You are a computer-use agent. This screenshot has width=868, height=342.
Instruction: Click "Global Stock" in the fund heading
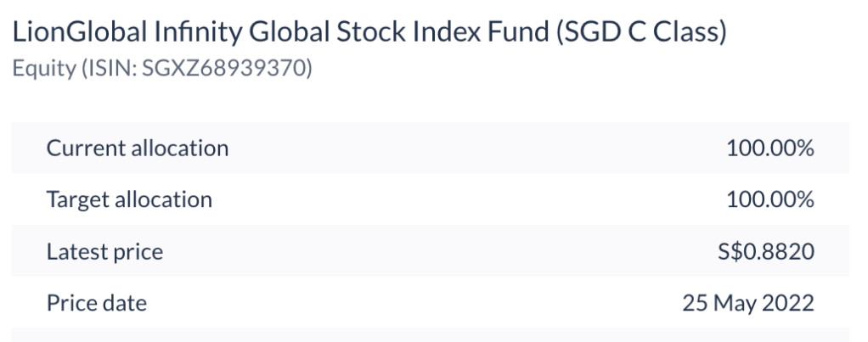(x=328, y=39)
